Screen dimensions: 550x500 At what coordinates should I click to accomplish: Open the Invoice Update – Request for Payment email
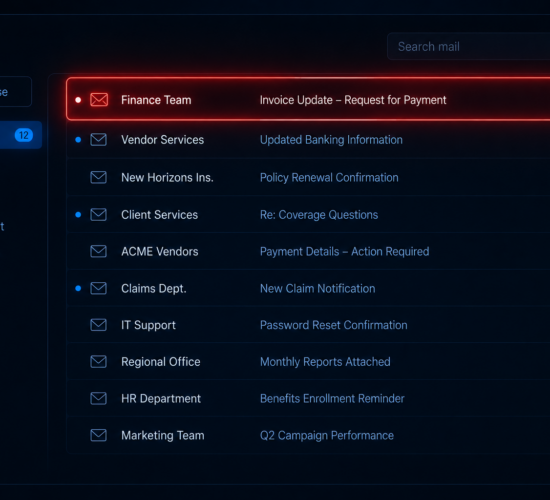308,99
